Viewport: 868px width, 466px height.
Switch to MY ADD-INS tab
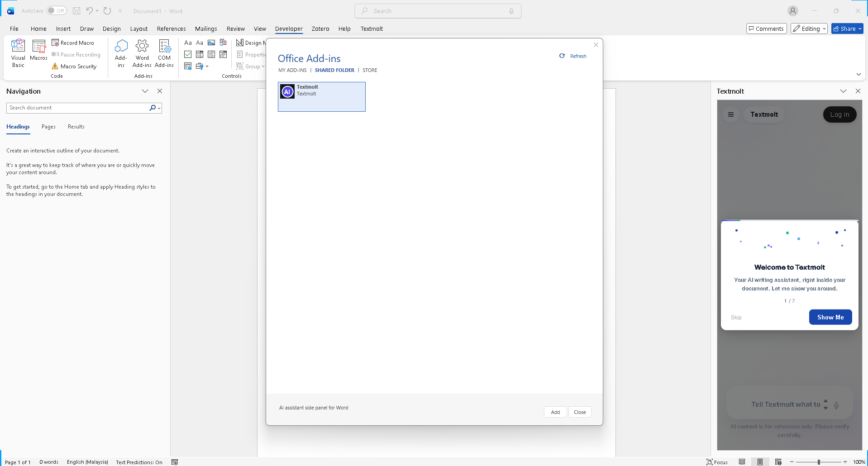coord(292,70)
